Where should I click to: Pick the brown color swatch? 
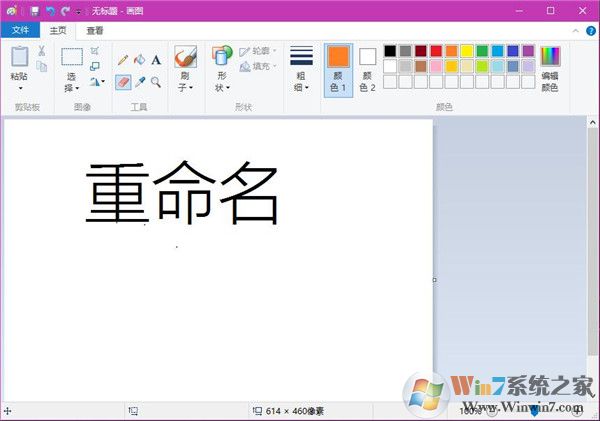tap(421, 66)
